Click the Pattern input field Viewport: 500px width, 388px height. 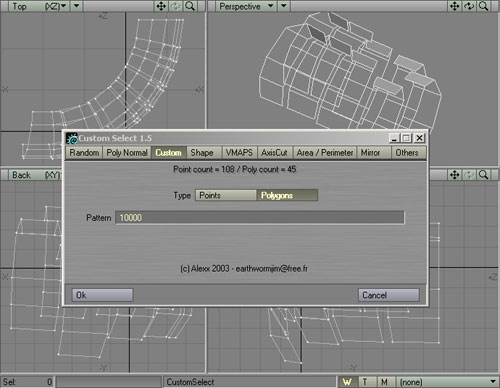260,218
